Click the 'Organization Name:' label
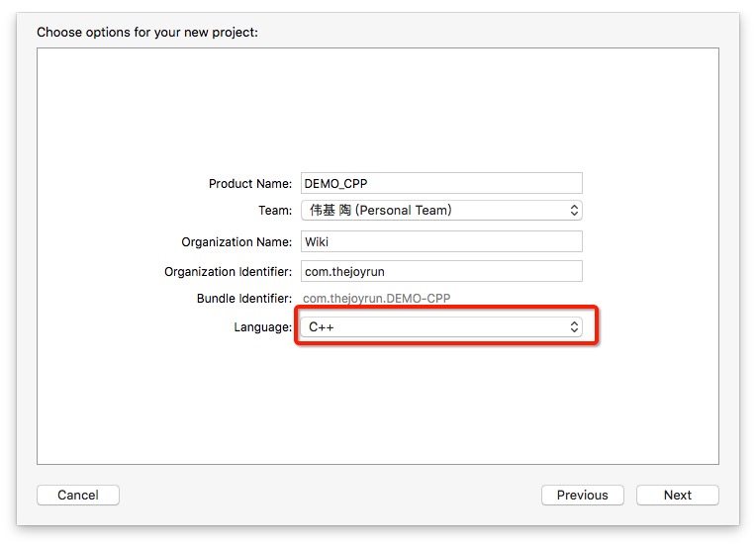The image size is (756, 546). point(236,242)
